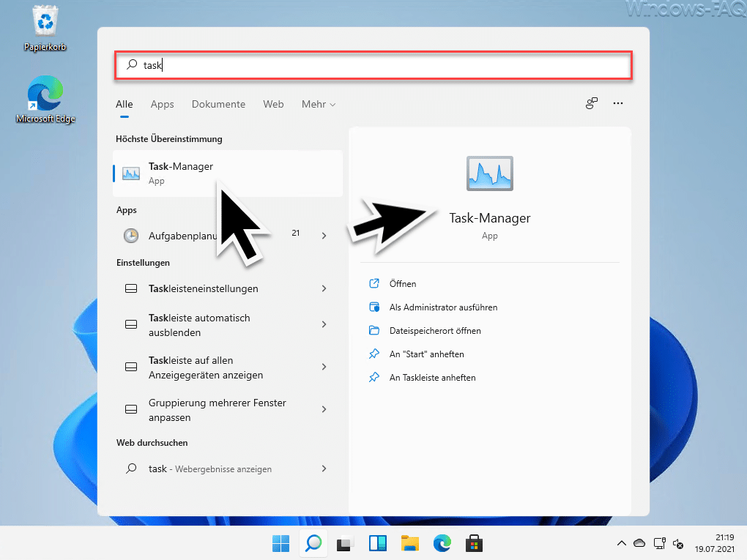
Task: Open File Explorer from taskbar
Action: tap(409, 543)
